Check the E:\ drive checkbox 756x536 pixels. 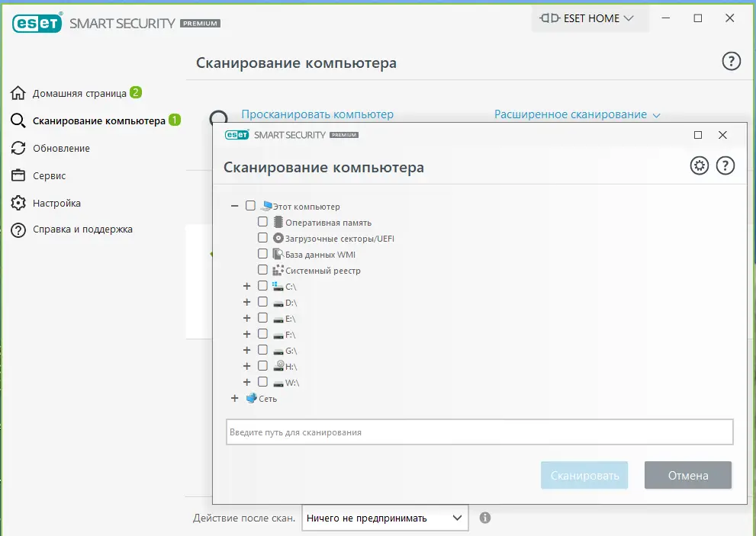262,317
